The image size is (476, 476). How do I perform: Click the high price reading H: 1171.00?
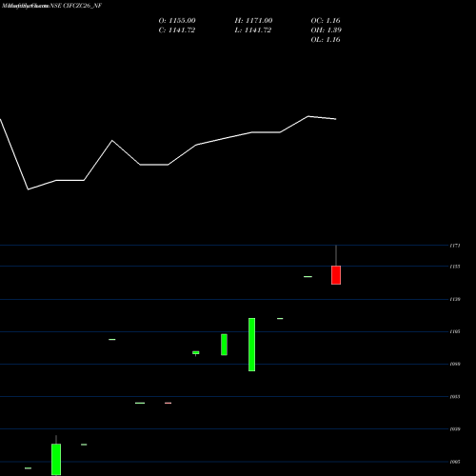(253, 21)
